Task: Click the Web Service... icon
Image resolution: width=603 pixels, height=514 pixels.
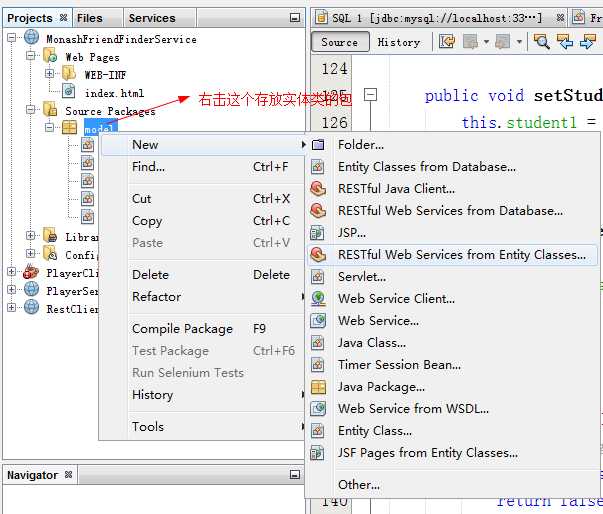Action: 318,321
